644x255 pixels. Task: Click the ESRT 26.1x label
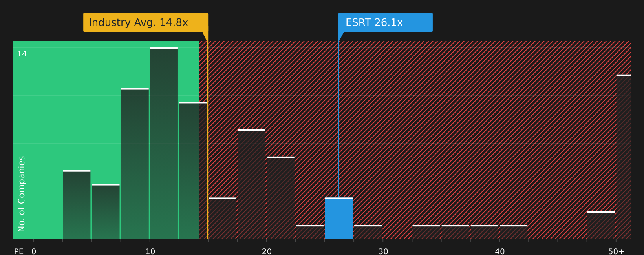pyautogui.click(x=386, y=22)
